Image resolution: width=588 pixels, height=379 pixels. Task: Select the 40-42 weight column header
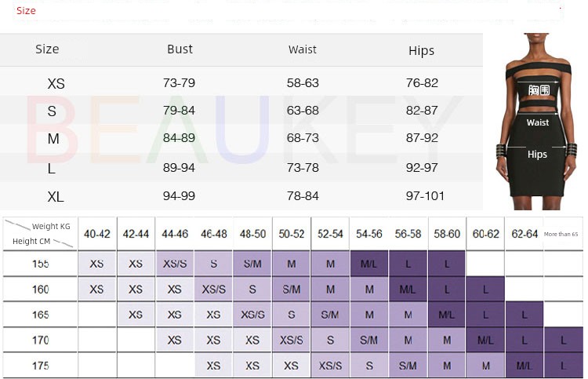pyautogui.click(x=96, y=234)
